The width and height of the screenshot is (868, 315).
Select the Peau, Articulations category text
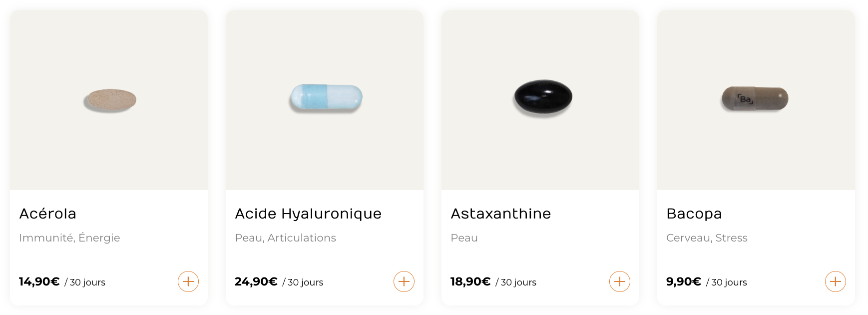click(285, 238)
